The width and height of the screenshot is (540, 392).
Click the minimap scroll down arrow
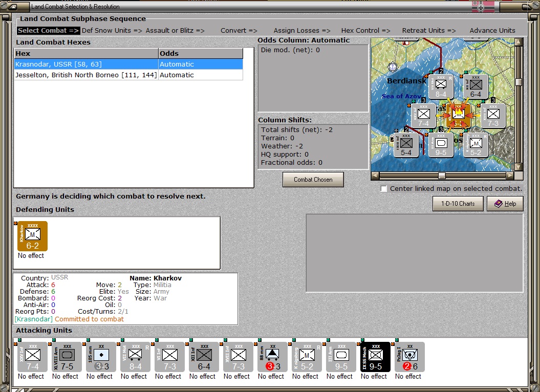coord(519,167)
